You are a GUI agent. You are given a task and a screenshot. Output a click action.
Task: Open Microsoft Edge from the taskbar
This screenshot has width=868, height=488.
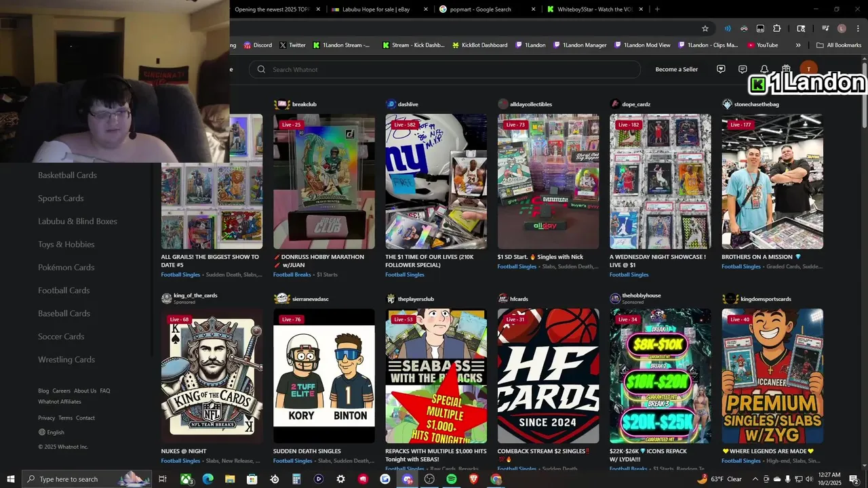[208, 479]
